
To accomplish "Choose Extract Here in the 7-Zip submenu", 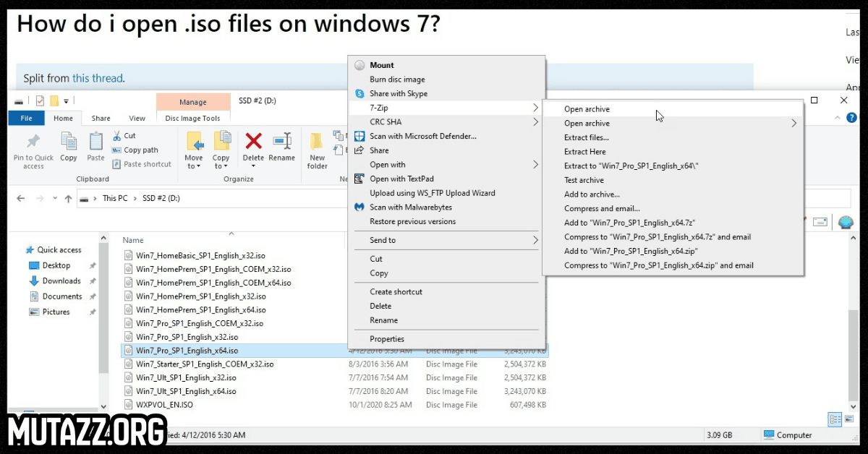I will [x=584, y=152].
